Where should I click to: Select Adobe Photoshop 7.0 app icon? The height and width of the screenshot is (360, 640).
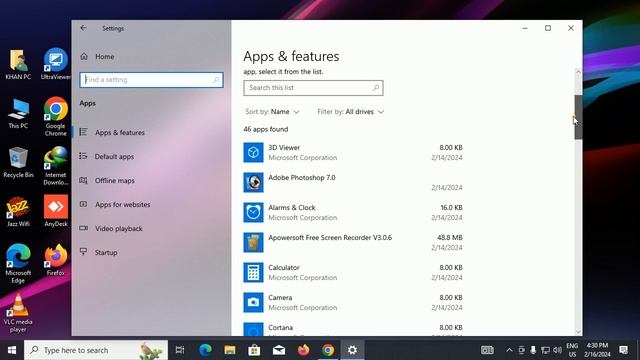click(253, 182)
